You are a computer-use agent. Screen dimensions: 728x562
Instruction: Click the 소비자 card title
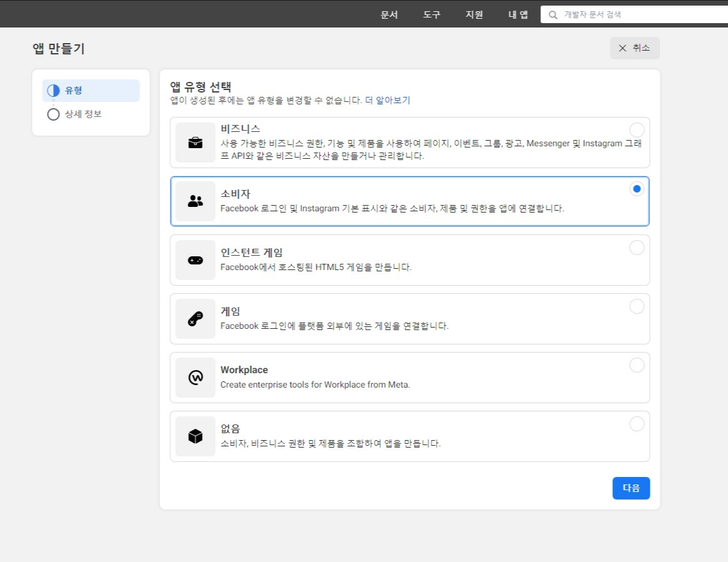point(235,194)
